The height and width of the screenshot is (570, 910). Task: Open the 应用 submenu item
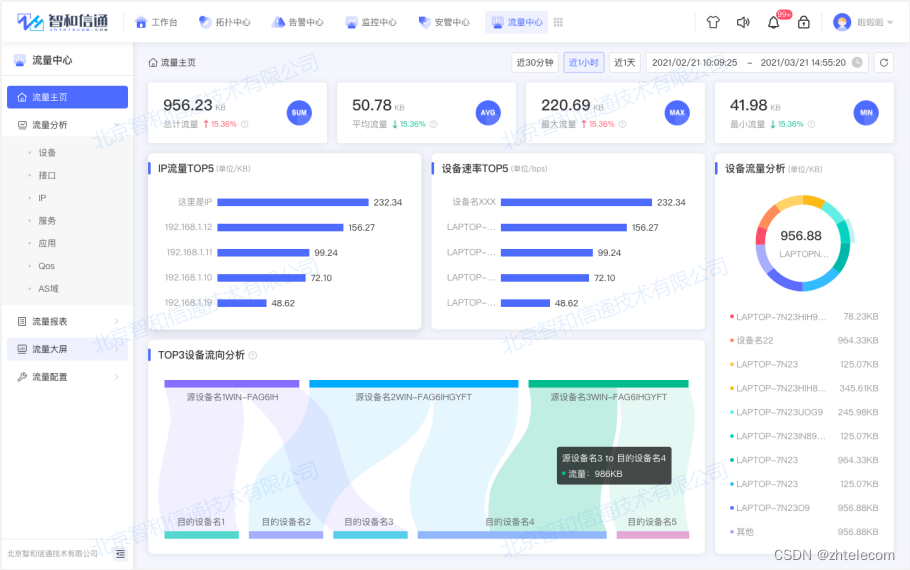[47, 243]
